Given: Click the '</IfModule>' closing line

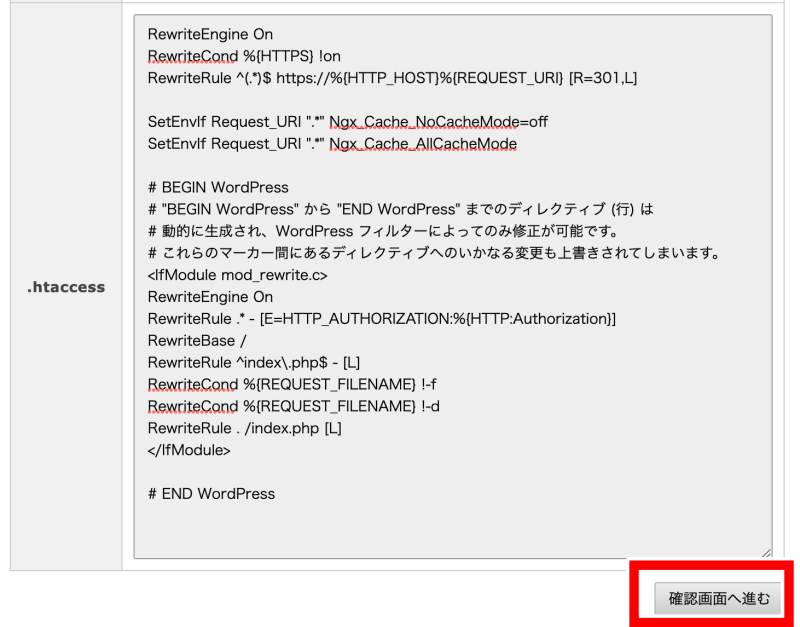Looking at the screenshot, I should [x=189, y=450].
